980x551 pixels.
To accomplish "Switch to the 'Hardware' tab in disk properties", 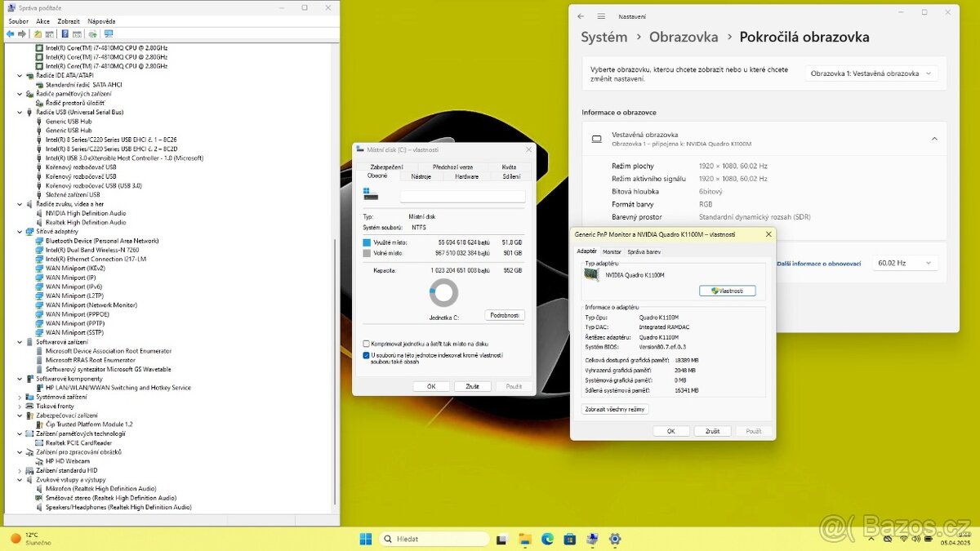I will pyautogui.click(x=466, y=176).
